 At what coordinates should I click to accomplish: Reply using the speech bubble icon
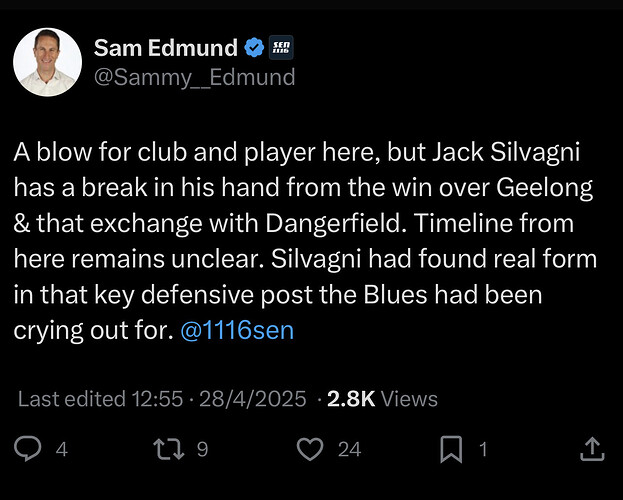click(27, 449)
